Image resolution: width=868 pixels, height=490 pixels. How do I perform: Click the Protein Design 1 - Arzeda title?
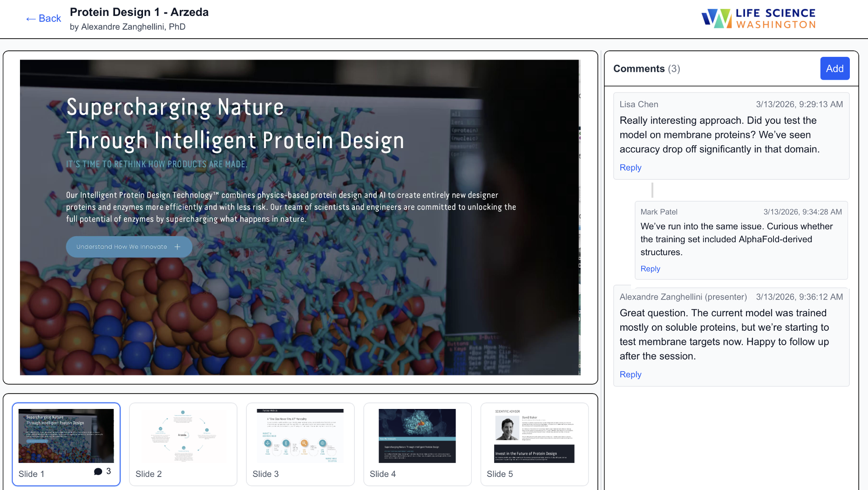[139, 12]
